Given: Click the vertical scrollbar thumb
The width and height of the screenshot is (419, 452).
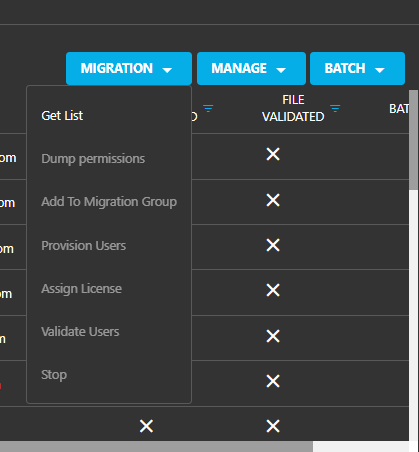Looking at the screenshot, I should coord(414,140).
